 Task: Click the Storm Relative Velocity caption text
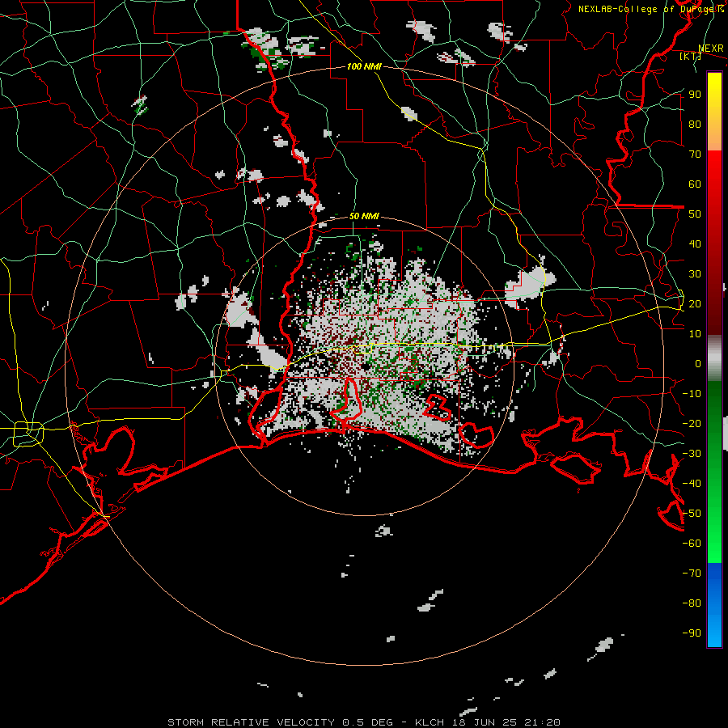[363, 722]
